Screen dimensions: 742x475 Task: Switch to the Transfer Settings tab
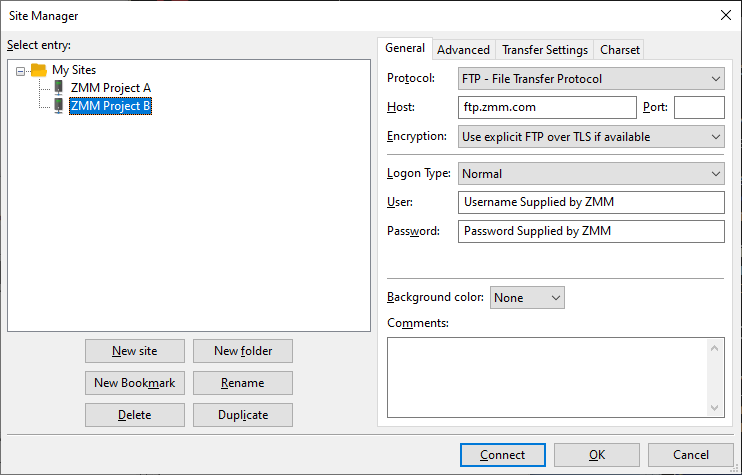tap(545, 50)
